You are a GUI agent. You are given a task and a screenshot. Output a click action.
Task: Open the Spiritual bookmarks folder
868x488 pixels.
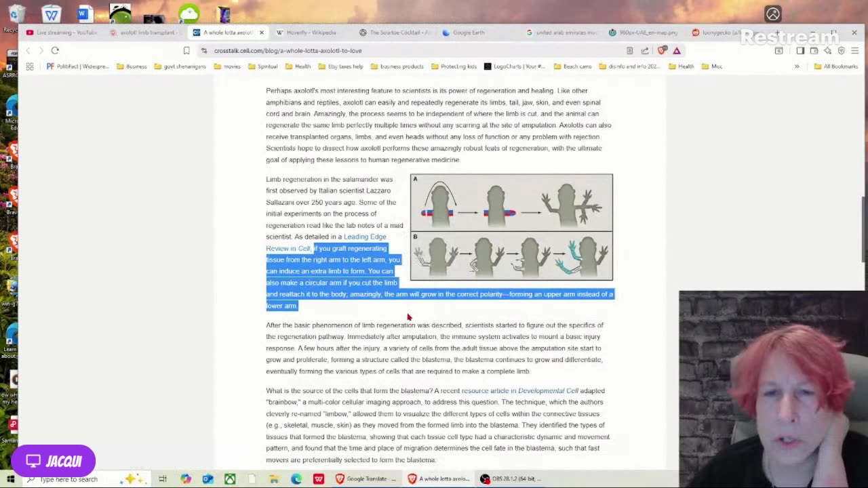[x=262, y=66]
